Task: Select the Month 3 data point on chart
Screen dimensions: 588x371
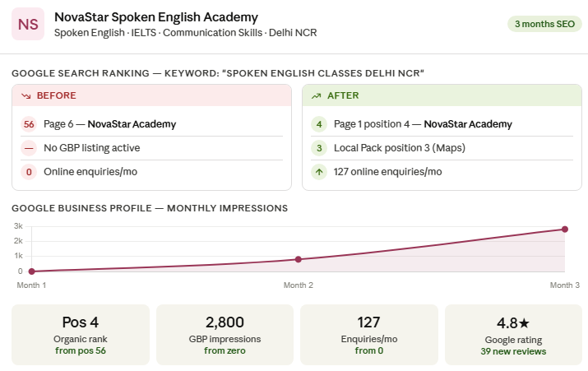Action: 565,230
